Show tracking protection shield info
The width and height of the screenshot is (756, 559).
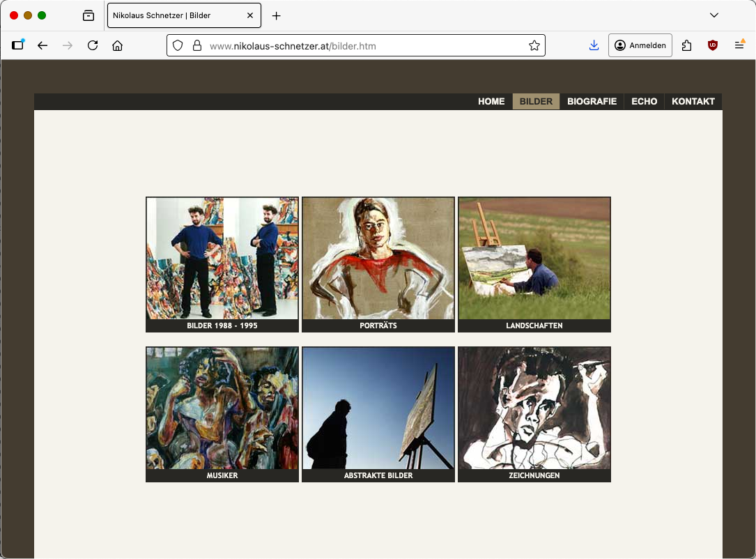coord(178,45)
